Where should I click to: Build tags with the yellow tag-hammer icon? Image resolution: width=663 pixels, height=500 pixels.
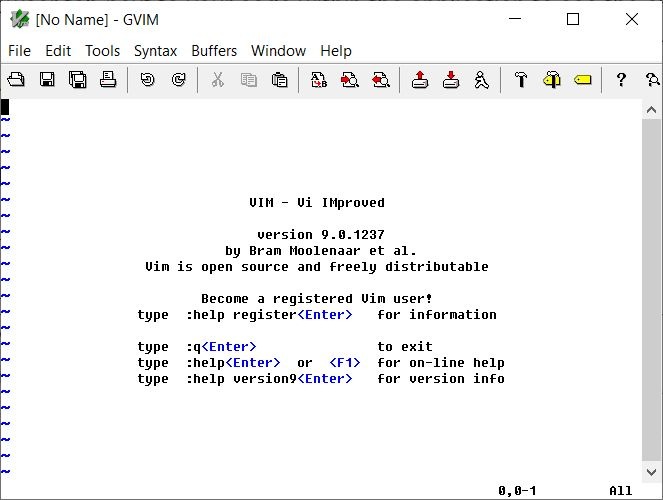coord(552,79)
